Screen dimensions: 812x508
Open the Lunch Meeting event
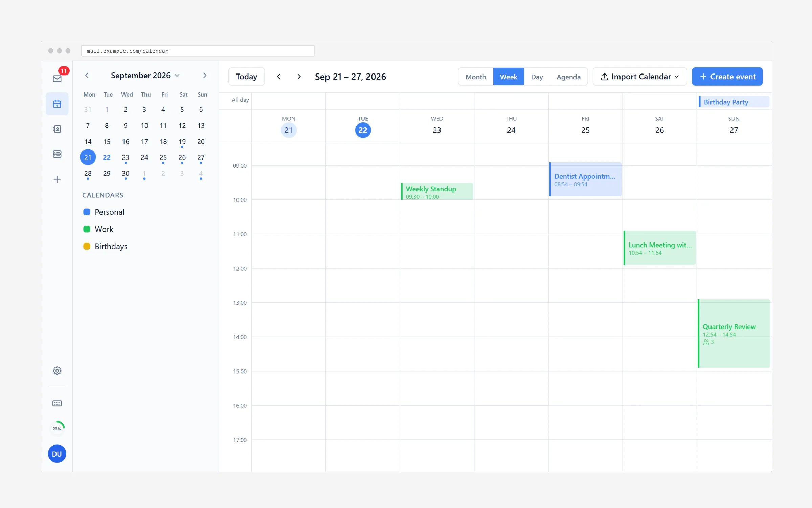(659, 248)
